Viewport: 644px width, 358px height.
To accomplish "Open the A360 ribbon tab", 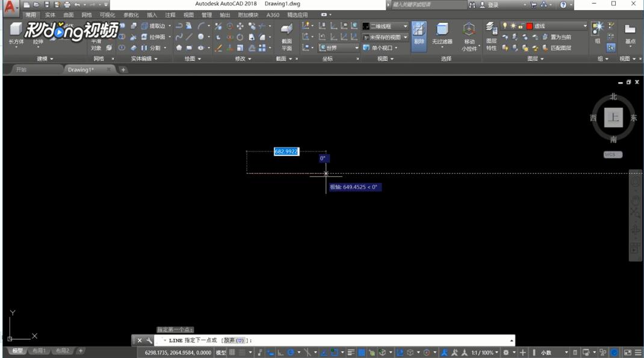I will pyautogui.click(x=273, y=15).
